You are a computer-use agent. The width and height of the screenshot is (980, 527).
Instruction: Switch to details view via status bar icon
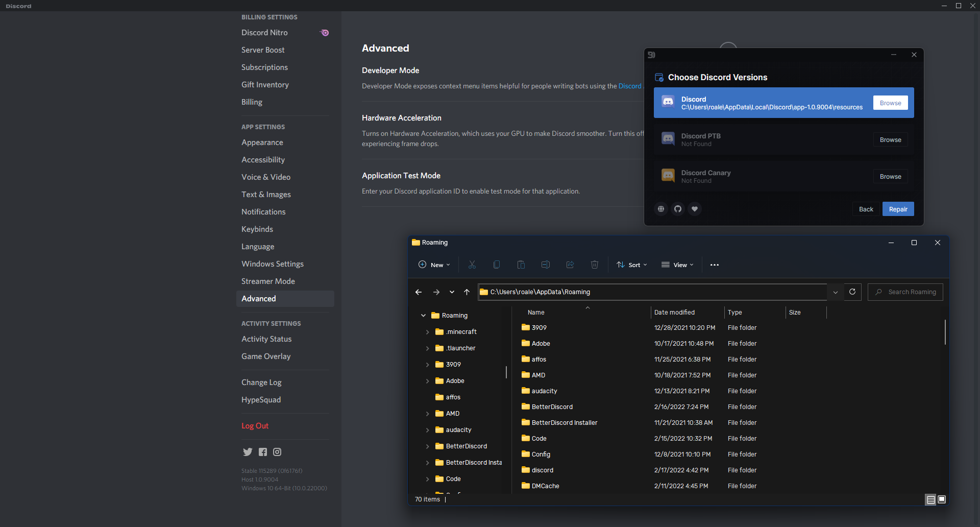click(930, 499)
